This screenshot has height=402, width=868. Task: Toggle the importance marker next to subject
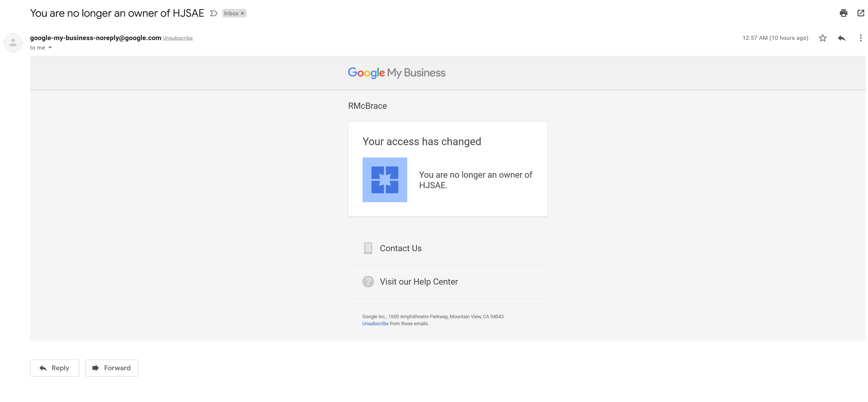click(213, 13)
